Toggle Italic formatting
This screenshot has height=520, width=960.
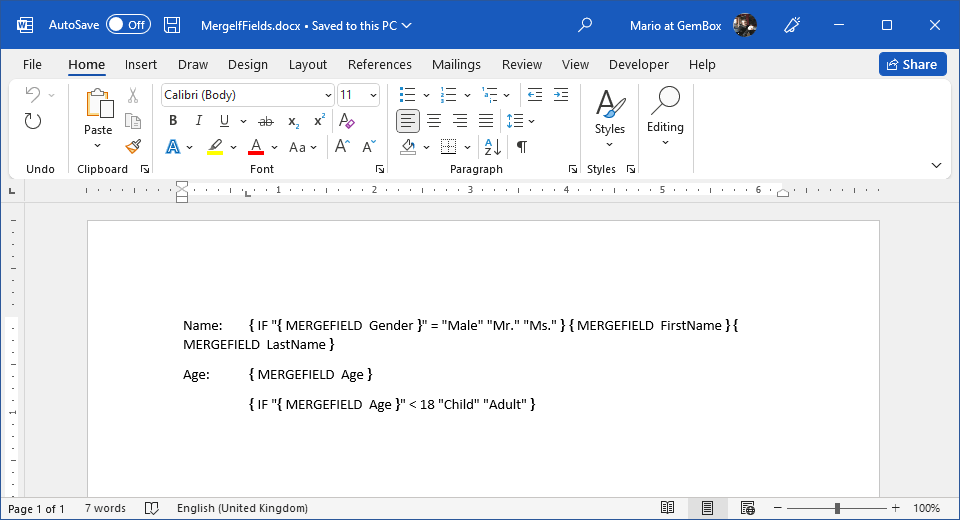pos(198,121)
